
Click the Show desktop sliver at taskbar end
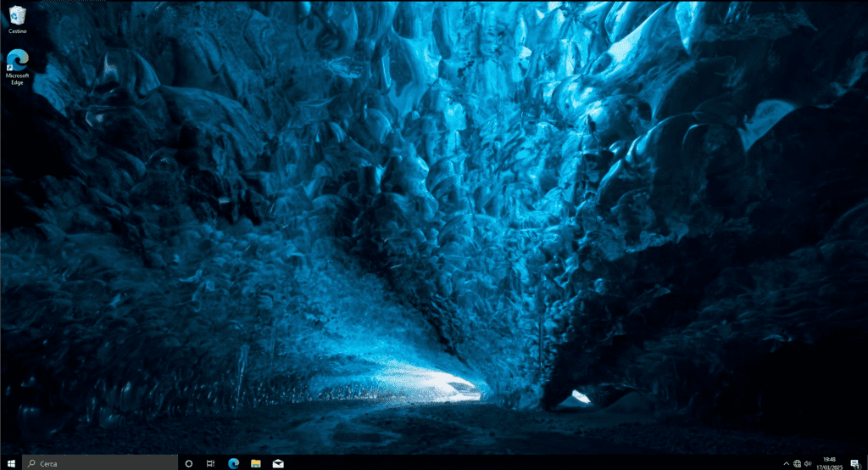click(x=866, y=463)
